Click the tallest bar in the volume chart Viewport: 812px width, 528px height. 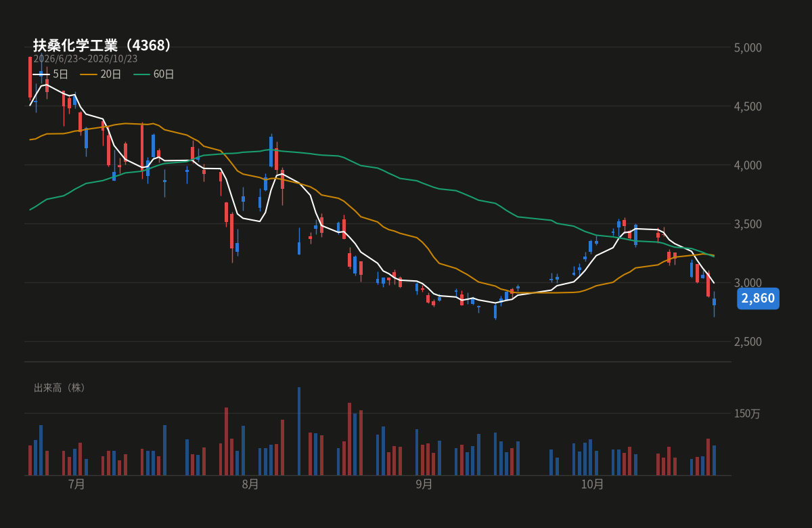tap(299, 431)
